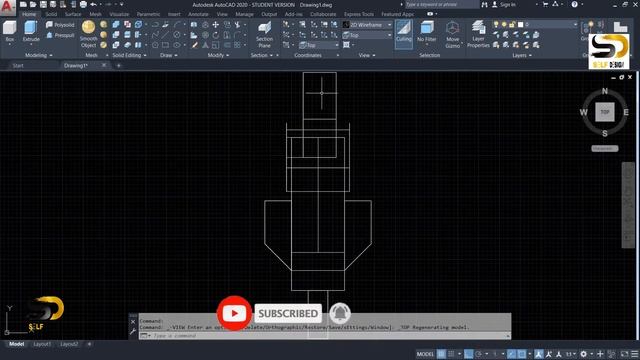Click the Save icon in quick access toolbar
The height and width of the screenshot is (360, 640).
tap(43, 4)
